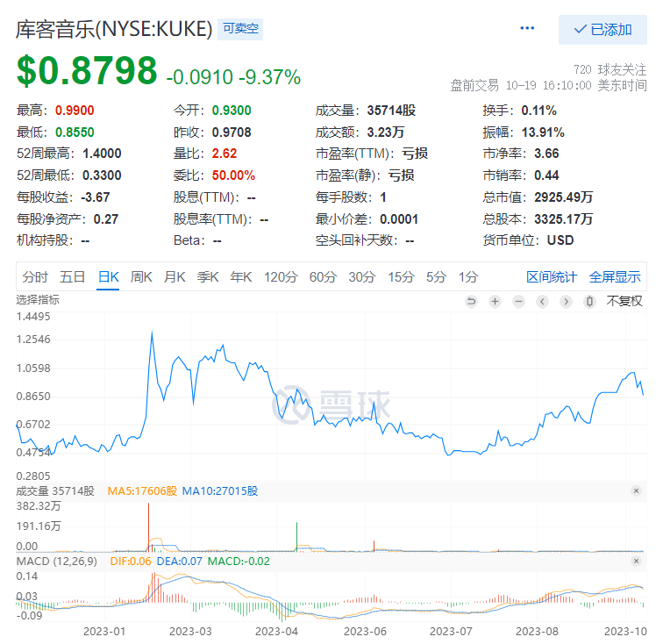Open 全屏显示 fullscreen chart view
663x644 pixels.
615,277
